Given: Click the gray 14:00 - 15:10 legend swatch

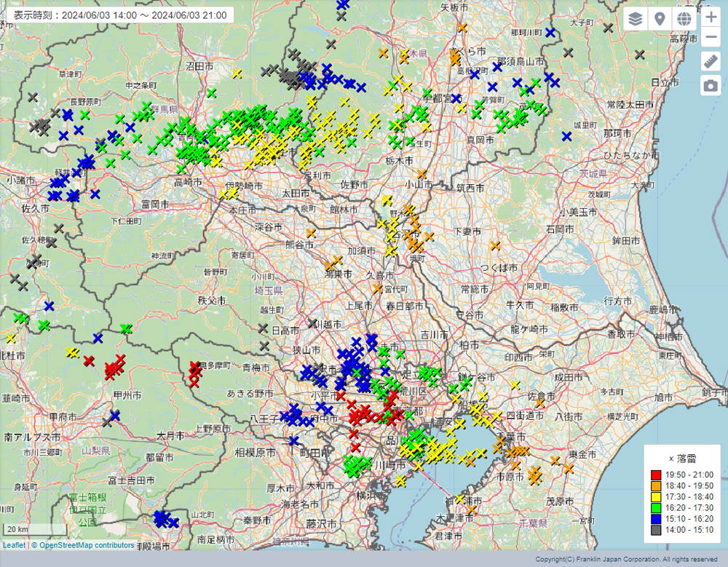Looking at the screenshot, I should pyautogui.click(x=656, y=529).
